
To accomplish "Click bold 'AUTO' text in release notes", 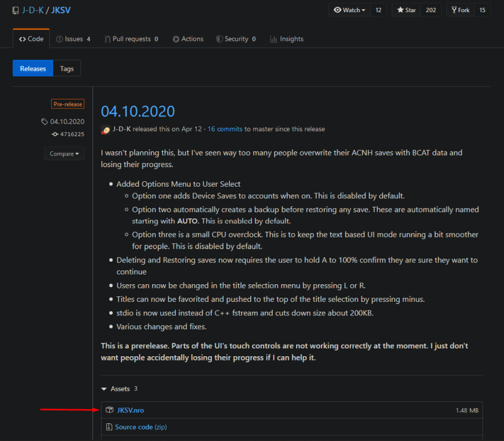I will pyautogui.click(x=187, y=221).
